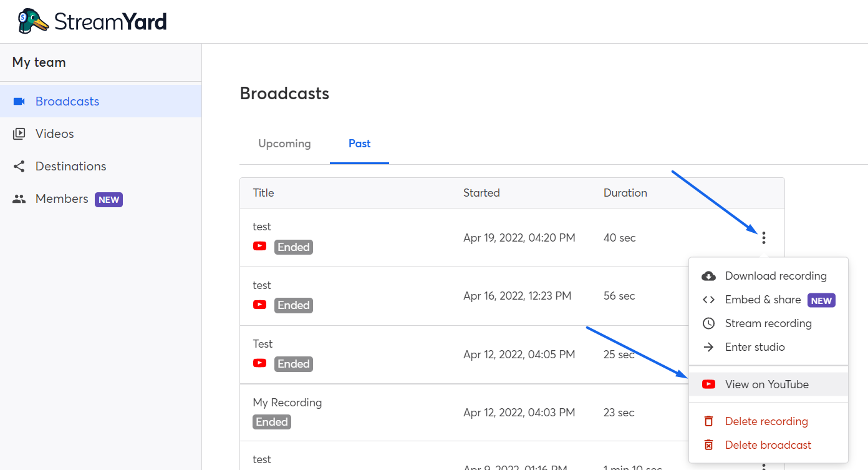The image size is (868, 470).
Task: Click the Members people icon in sidebar
Action: click(x=19, y=199)
